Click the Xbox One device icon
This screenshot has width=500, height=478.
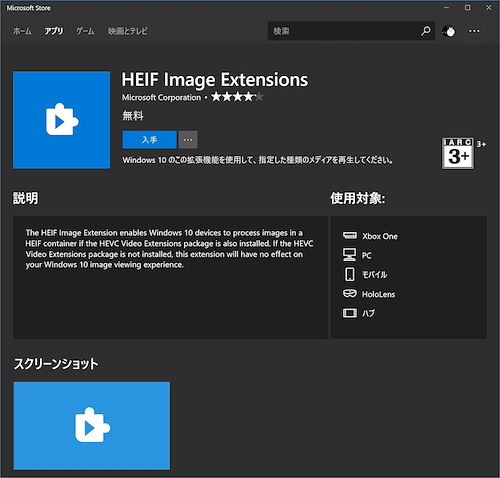point(350,236)
